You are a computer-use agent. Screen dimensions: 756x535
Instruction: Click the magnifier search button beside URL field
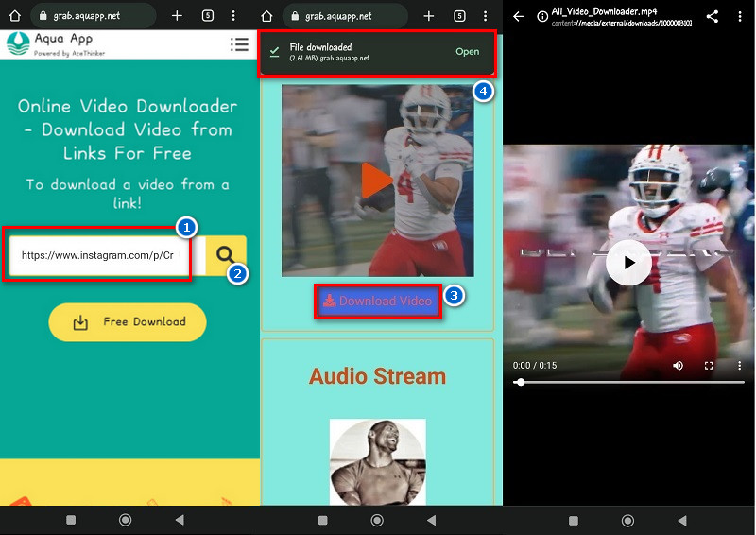tap(226, 254)
